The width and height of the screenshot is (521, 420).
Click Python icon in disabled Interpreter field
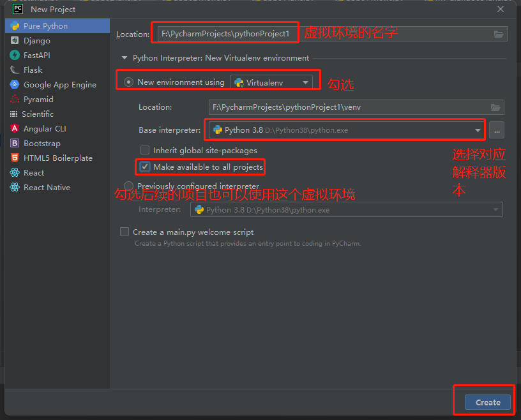(199, 209)
